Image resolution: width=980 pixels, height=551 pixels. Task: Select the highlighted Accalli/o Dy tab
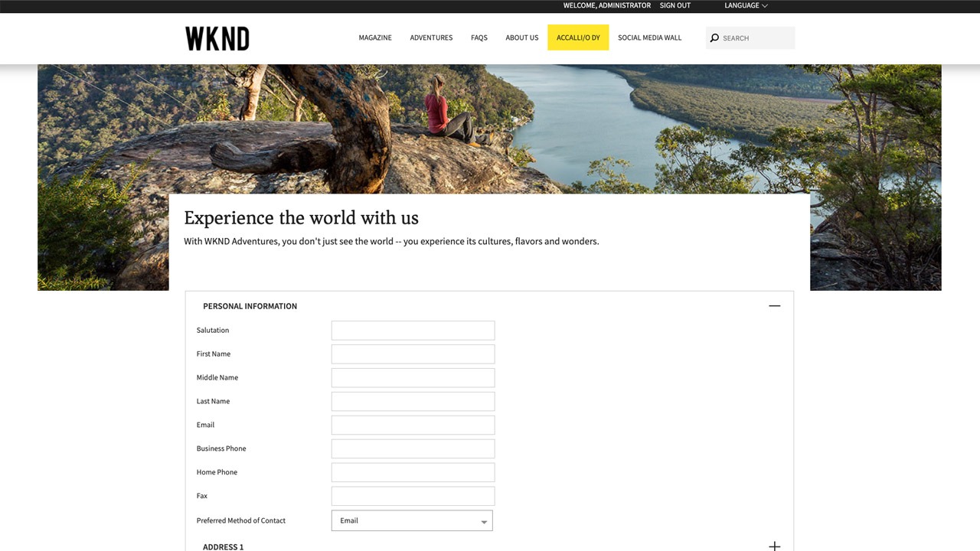(578, 37)
